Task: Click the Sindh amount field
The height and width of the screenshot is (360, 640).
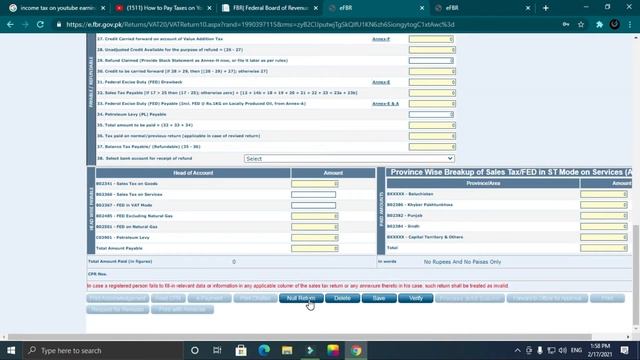Action: pyautogui.click(x=604, y=226)
